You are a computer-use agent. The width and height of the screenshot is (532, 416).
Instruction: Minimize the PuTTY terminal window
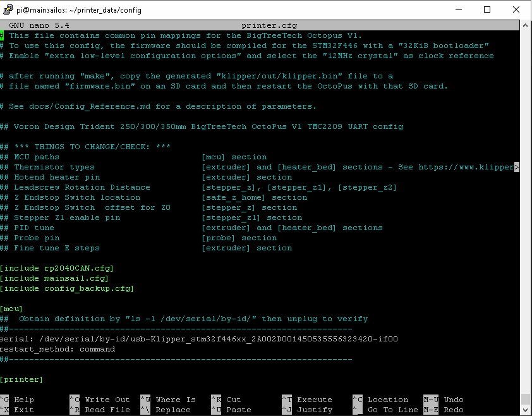pyautogui.click(x=459, y=9)
